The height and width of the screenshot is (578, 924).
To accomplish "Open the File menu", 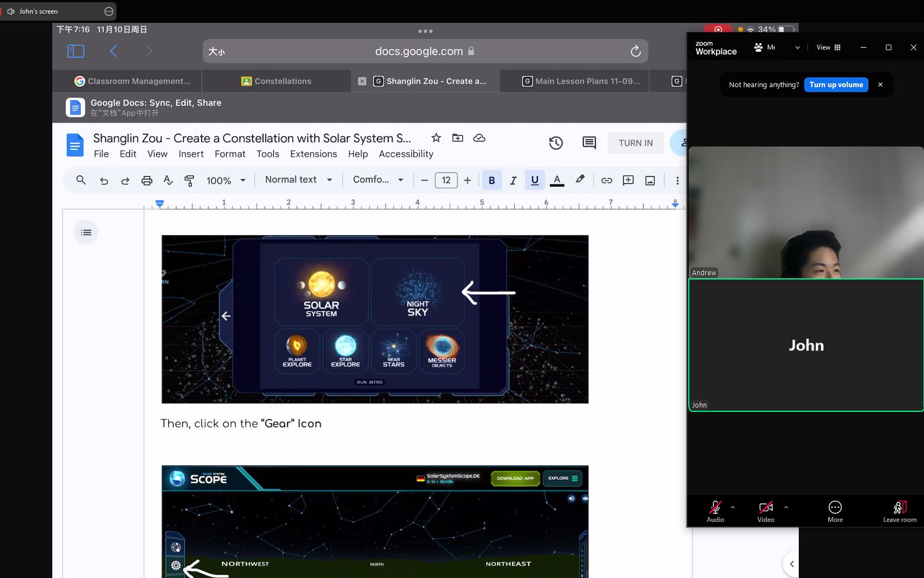I will click(101, 154).
